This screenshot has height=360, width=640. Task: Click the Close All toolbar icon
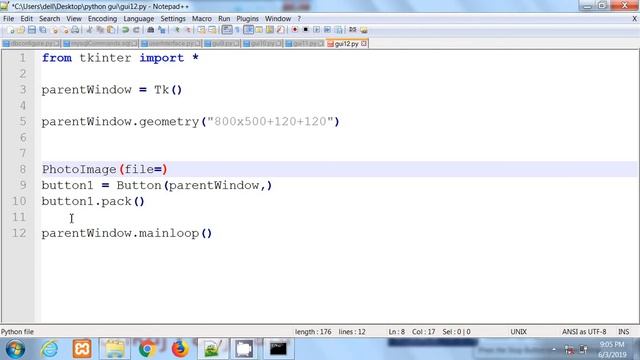pyautogui.click(x=65, y=30)
